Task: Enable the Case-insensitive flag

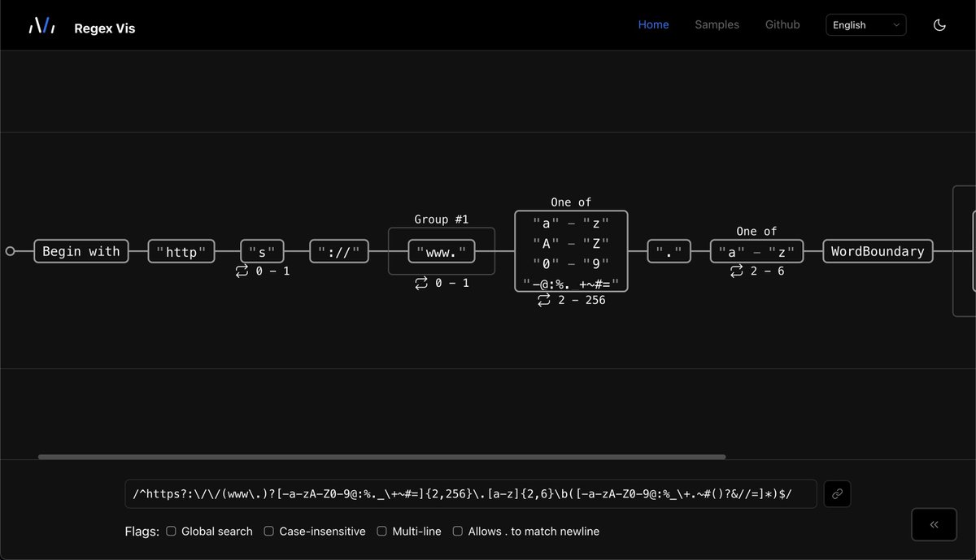Action: click(x=268, y=531)
